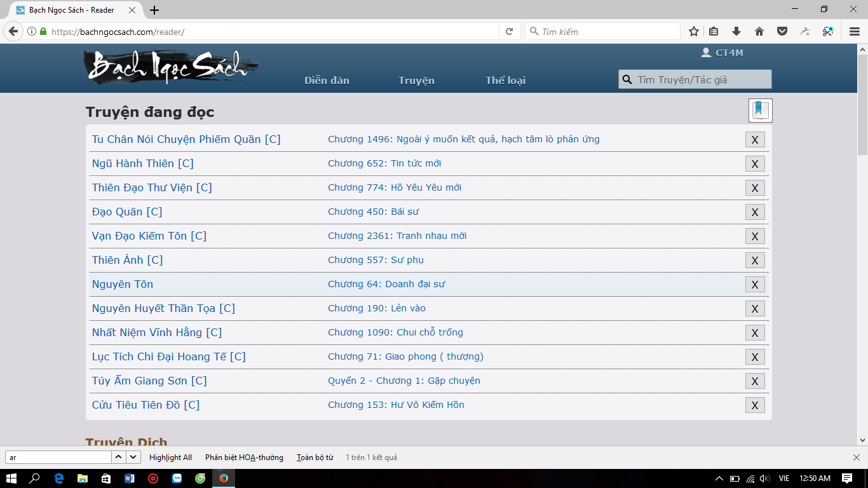This screenshot has height=488, width=868.
Task: Open the Firefox hamburger menu
Action: click(x=855, y=32)
